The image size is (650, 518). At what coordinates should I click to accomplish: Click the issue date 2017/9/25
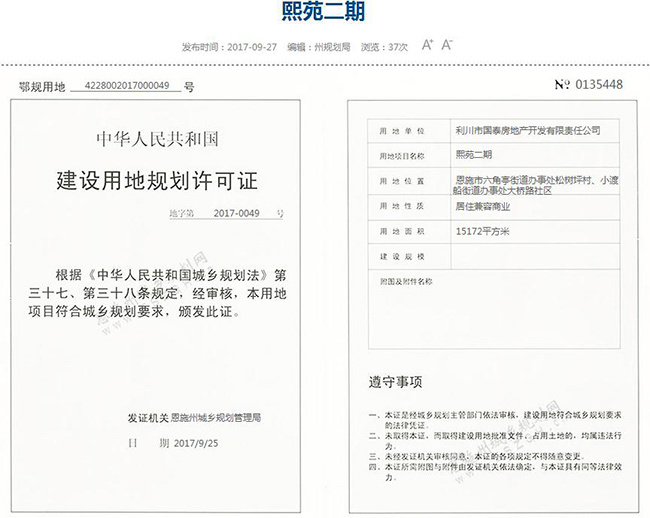[196, 443]
